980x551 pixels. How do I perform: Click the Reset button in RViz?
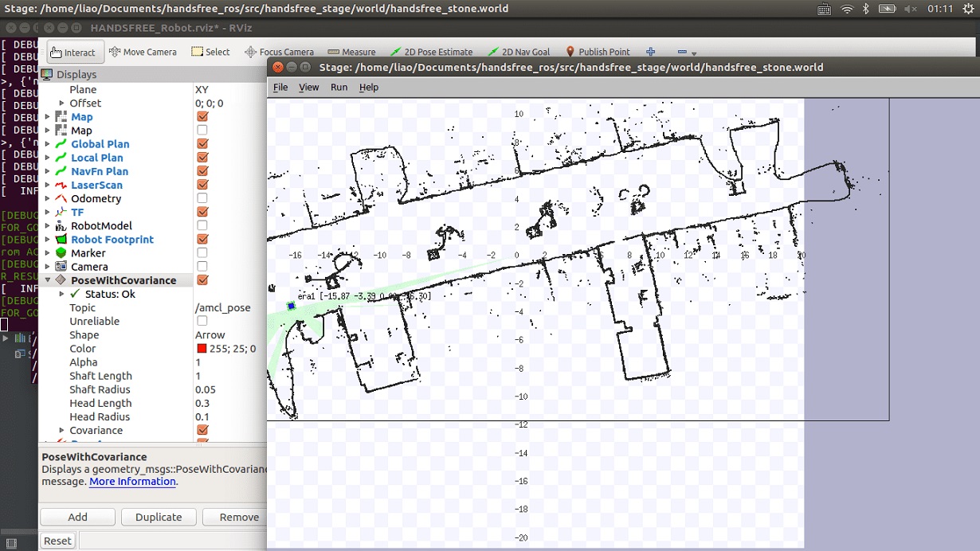pos(57,541)
